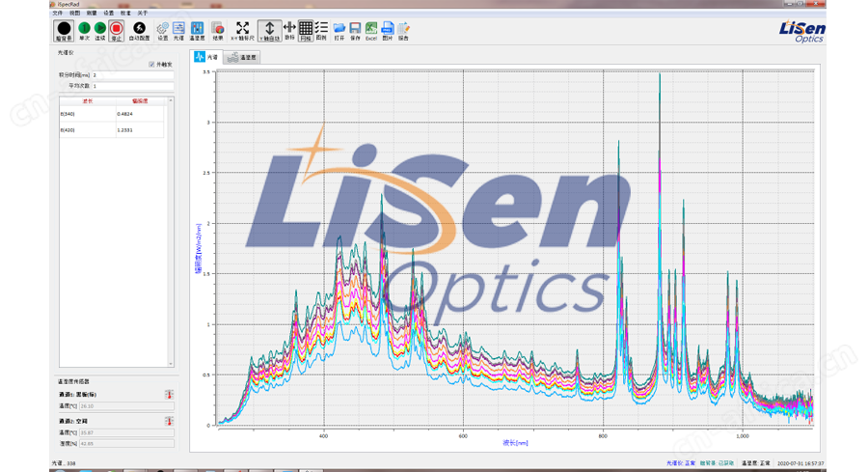This screenshot has height=472, width=868.
Task: Start continuous (连续) measurement
Action: (x=99, y=31)
